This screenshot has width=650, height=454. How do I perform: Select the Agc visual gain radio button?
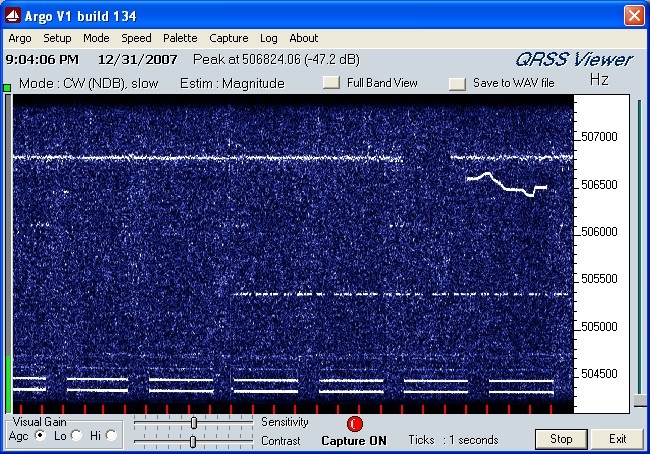coord(40,435)
